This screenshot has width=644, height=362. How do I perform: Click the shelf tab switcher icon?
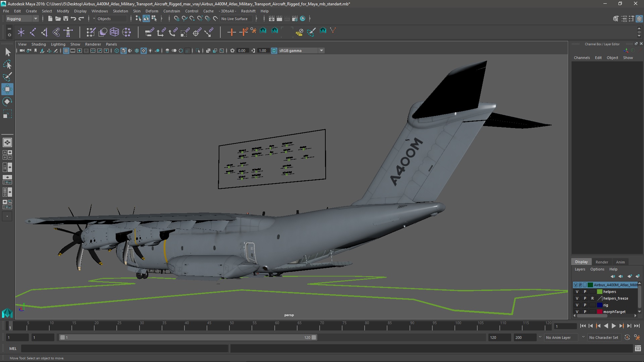pos(9,28)
